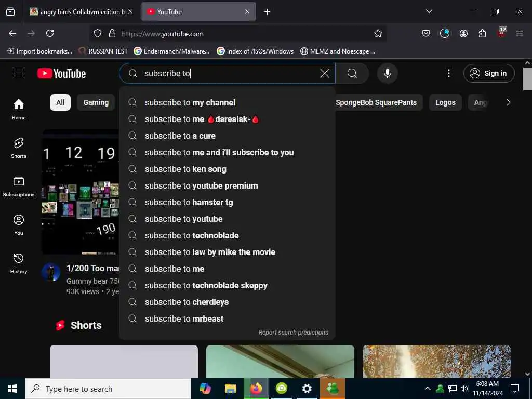Choose suggestion 'subscribe to a cure'

(227, 136)
